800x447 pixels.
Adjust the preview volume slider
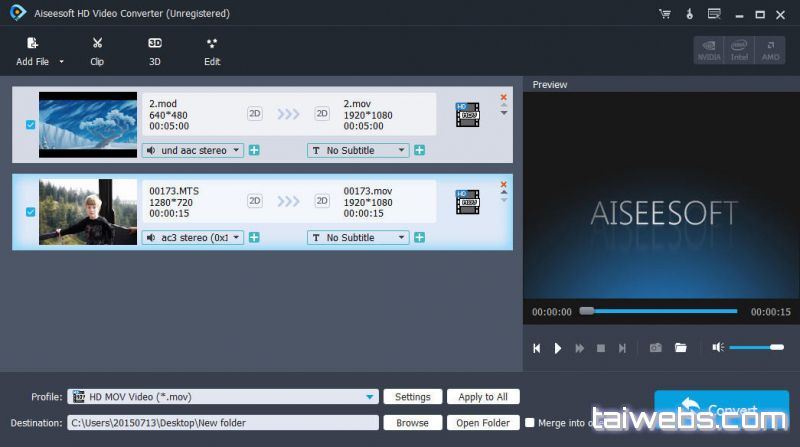(x=757, y=347)
